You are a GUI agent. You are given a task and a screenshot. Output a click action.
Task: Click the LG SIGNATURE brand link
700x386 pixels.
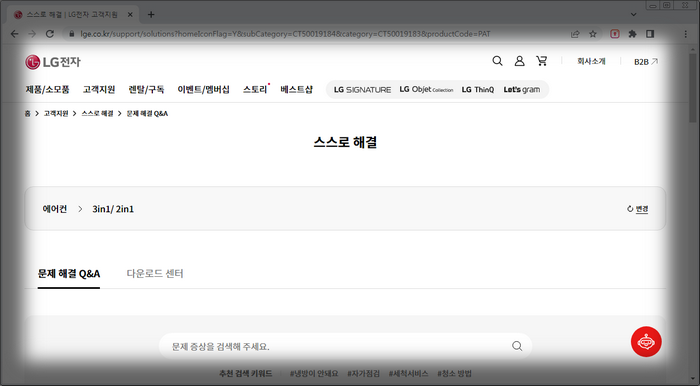[362, 90]
